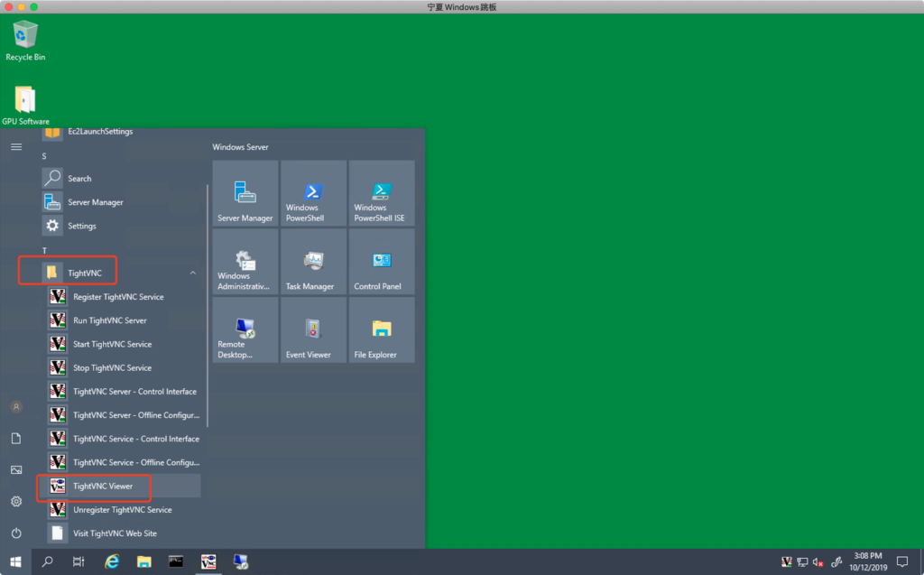Viewport: 924px width, 575px height.
Task: Expand the Start menu hamburger navigation
Action: click(16, 146)
